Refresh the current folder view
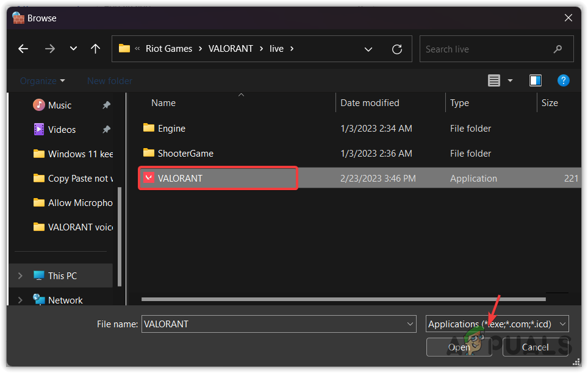 (x=396, y=49)
